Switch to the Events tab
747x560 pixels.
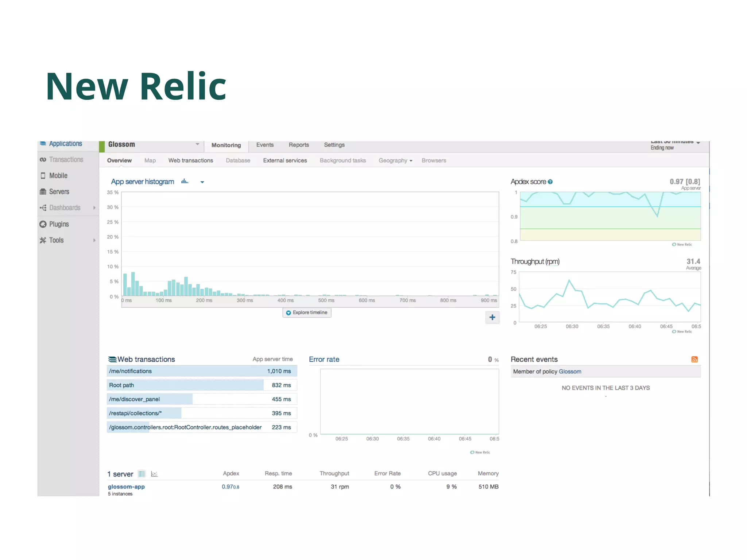click(265, 145)
